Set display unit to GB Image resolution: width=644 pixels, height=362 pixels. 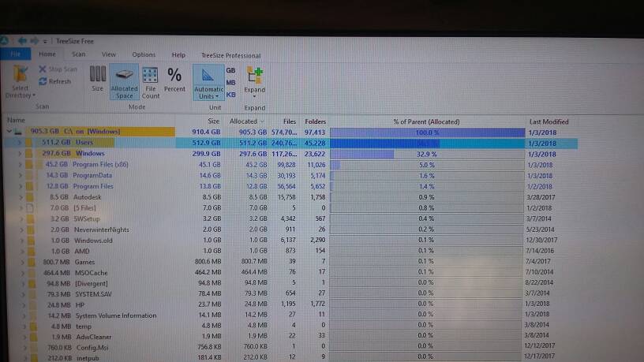click(x=230, y=70)
